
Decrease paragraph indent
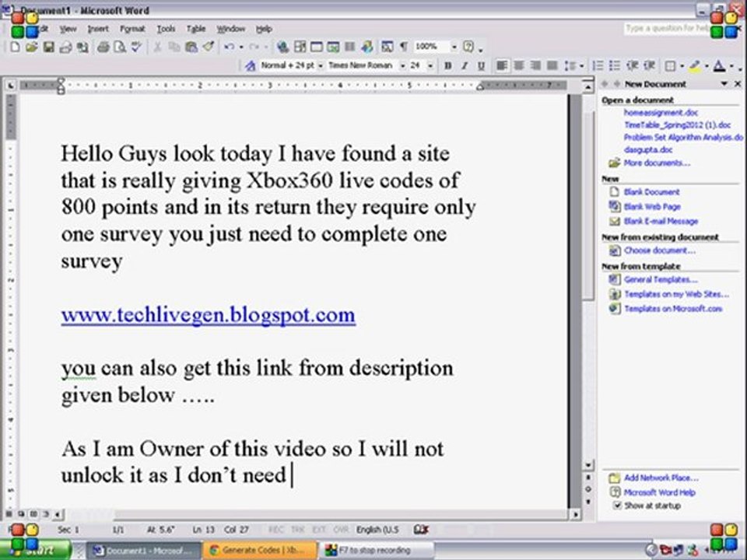[x=632, y=65]
